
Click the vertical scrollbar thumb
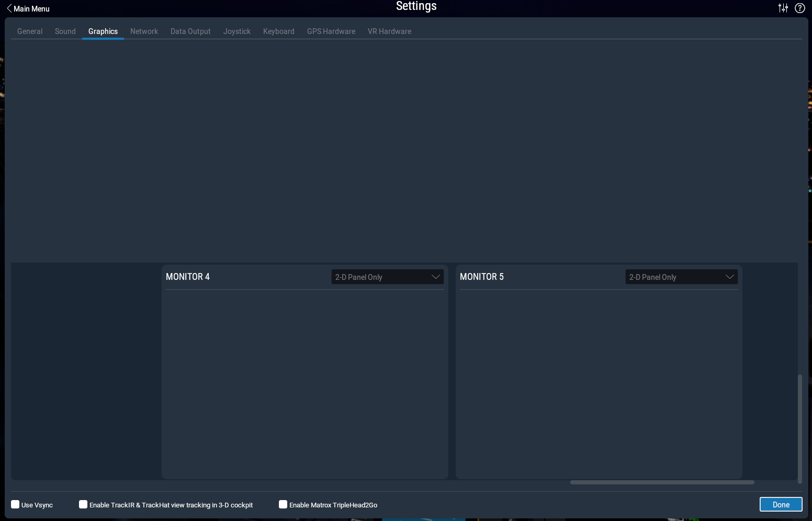pyautogui.click(x=799, y=428)
